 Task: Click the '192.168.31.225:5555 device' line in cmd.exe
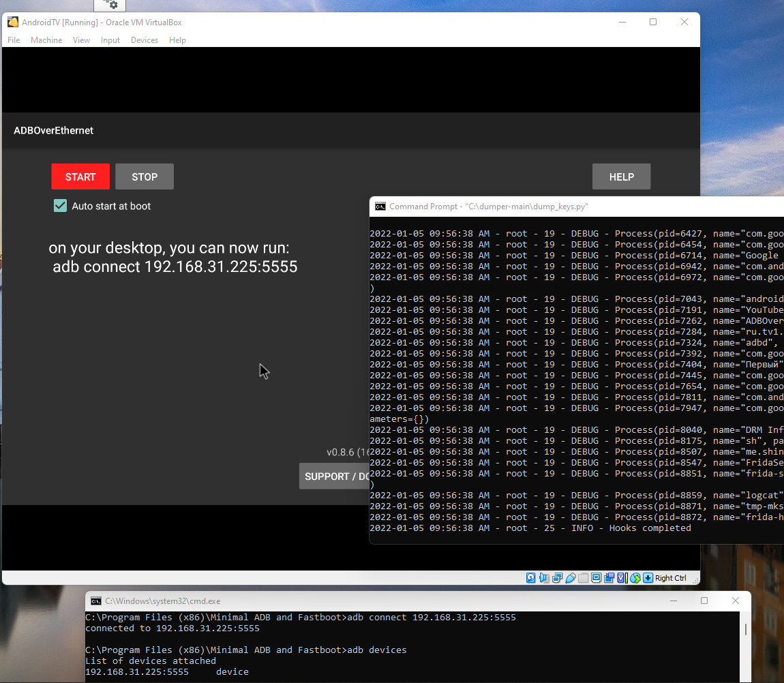click(167, 672)
